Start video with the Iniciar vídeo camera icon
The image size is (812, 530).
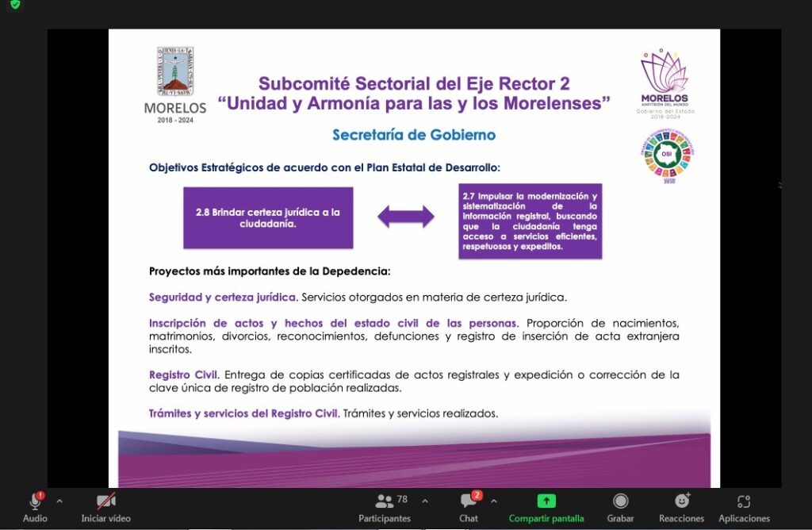(x=105, y=501)
